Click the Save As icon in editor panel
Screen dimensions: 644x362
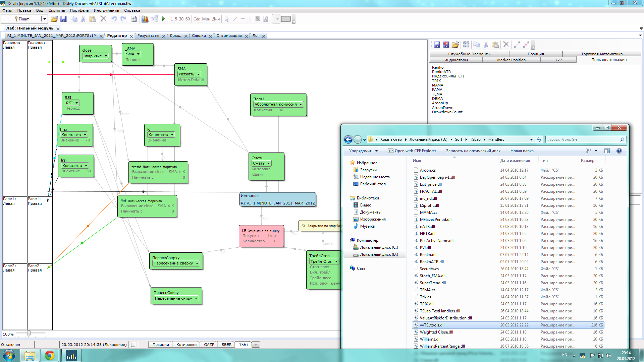click(446, 45)
